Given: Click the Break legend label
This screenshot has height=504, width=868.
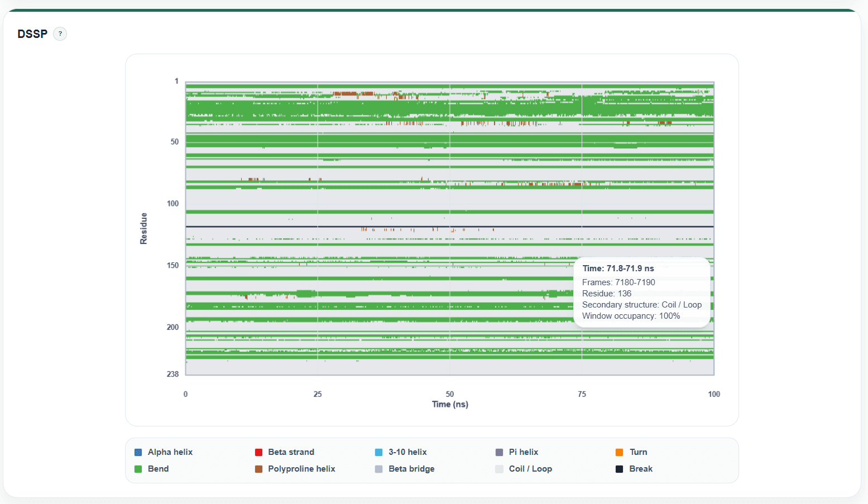Looking at the screenshot, I should click(641, 469).
